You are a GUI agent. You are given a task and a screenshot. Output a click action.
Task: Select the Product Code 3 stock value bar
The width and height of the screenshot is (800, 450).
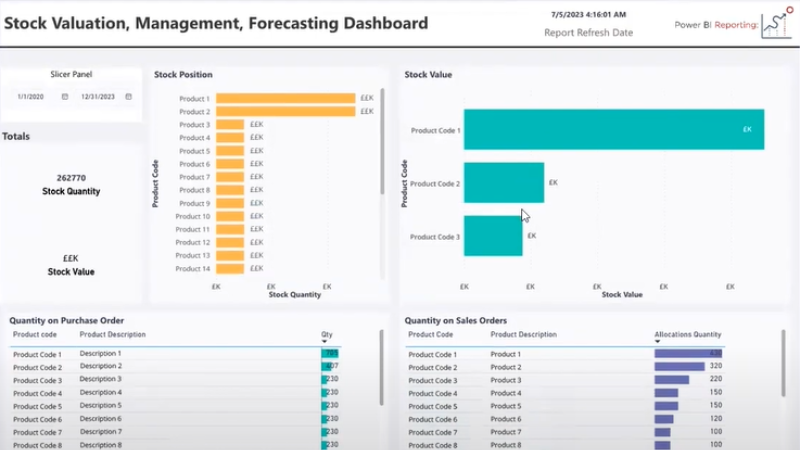coord(493,236)
